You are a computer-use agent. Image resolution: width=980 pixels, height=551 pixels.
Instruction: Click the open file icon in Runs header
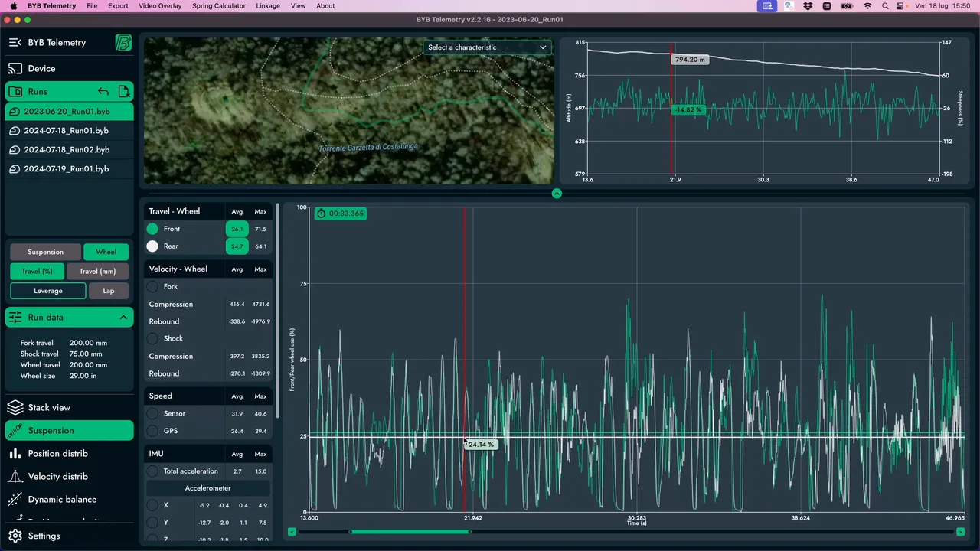[x=124, y=92]
